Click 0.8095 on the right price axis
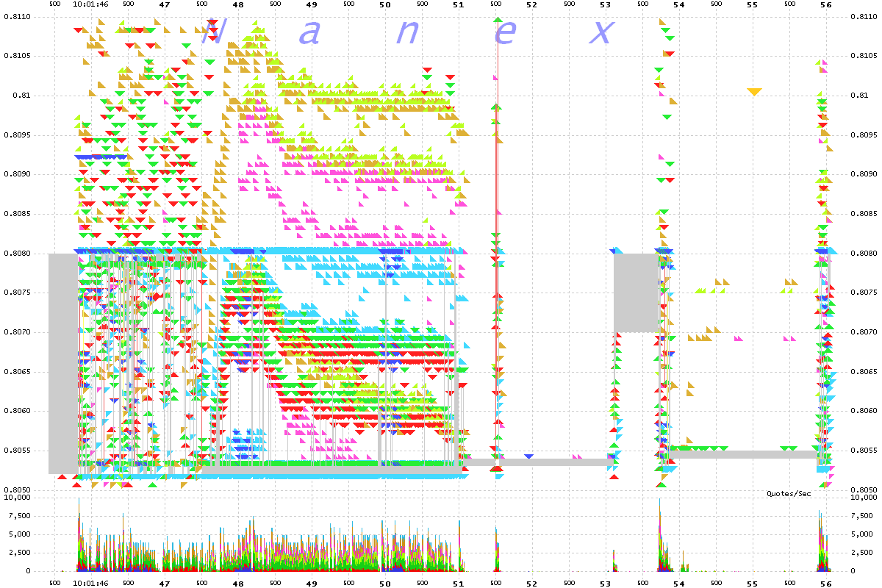Screen dimensions: 882x588 click(x=862, y=135)
